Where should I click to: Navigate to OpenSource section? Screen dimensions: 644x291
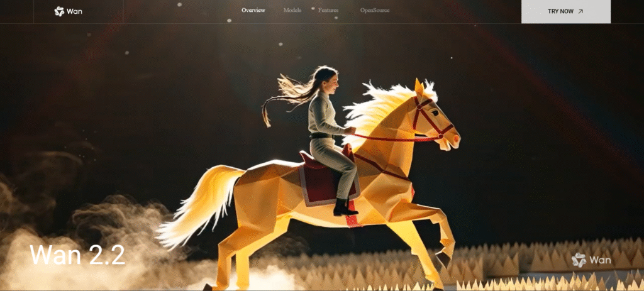(x=375, y=10)
